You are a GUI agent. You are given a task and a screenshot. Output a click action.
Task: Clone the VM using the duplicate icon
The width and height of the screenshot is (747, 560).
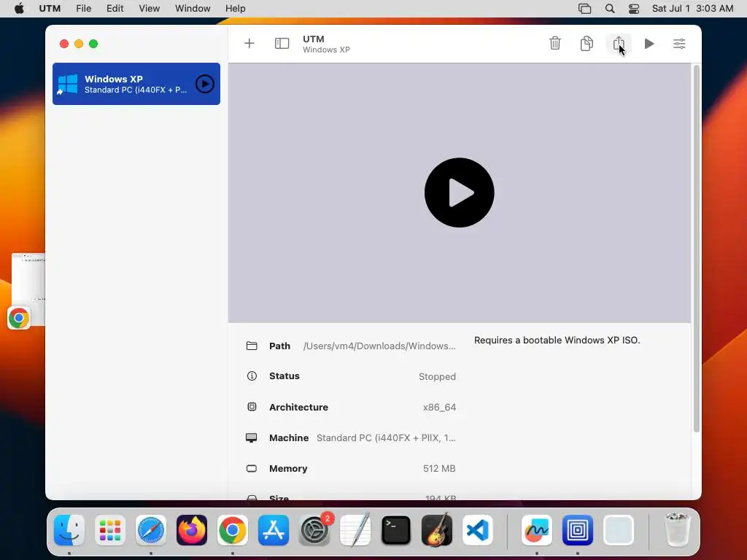(x=587, y=43)
